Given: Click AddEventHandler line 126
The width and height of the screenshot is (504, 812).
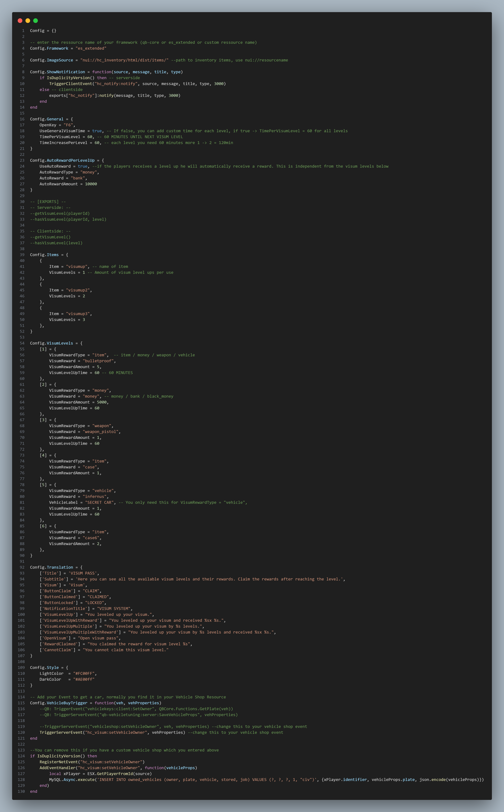Looking at the screenshot, I should [x=118, y=768].
